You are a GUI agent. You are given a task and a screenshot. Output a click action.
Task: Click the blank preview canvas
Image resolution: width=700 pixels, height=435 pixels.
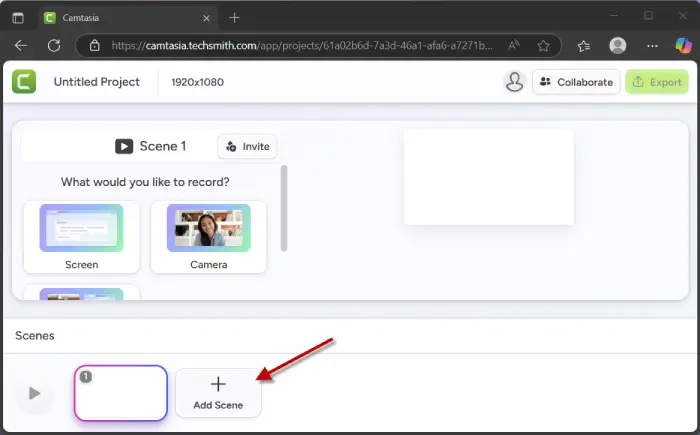point(489,177)
